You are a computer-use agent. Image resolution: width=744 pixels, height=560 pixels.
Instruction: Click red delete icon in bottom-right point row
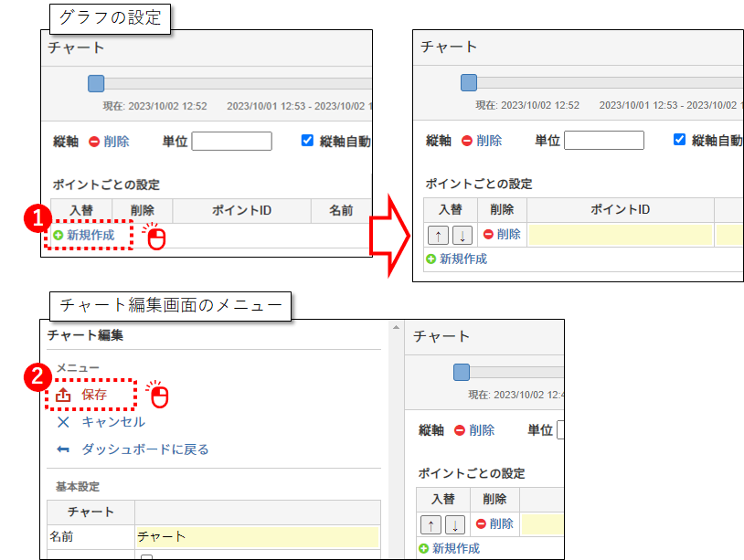click(481, 524)
